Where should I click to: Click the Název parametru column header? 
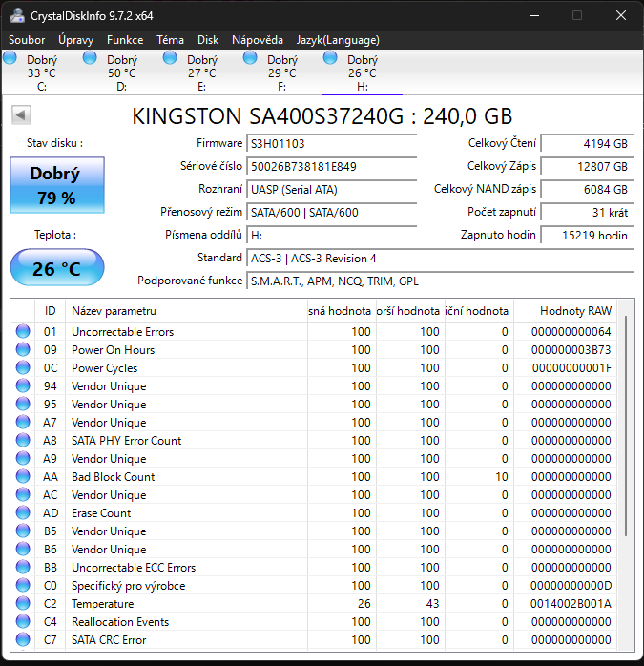tap(186, 311)
